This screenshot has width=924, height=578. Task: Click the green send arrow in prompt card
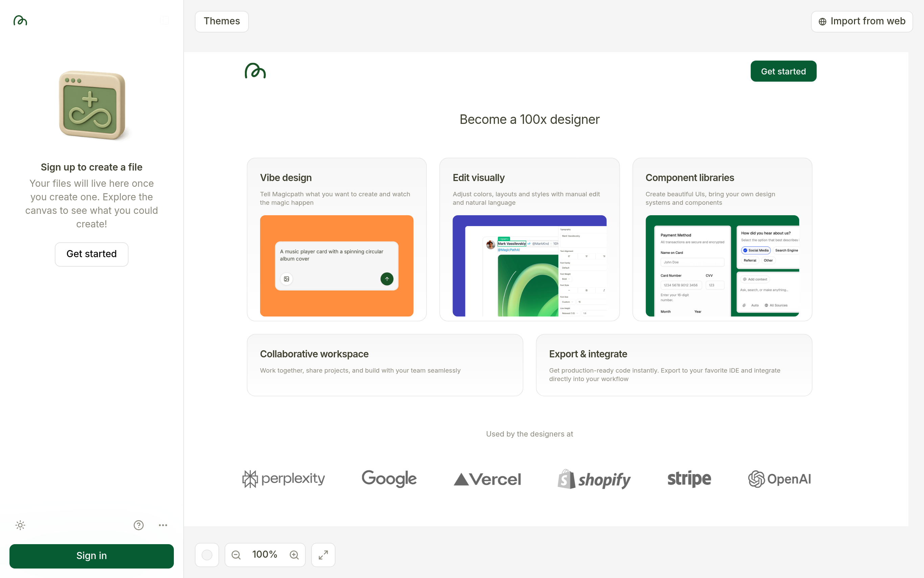coord(387,279)
